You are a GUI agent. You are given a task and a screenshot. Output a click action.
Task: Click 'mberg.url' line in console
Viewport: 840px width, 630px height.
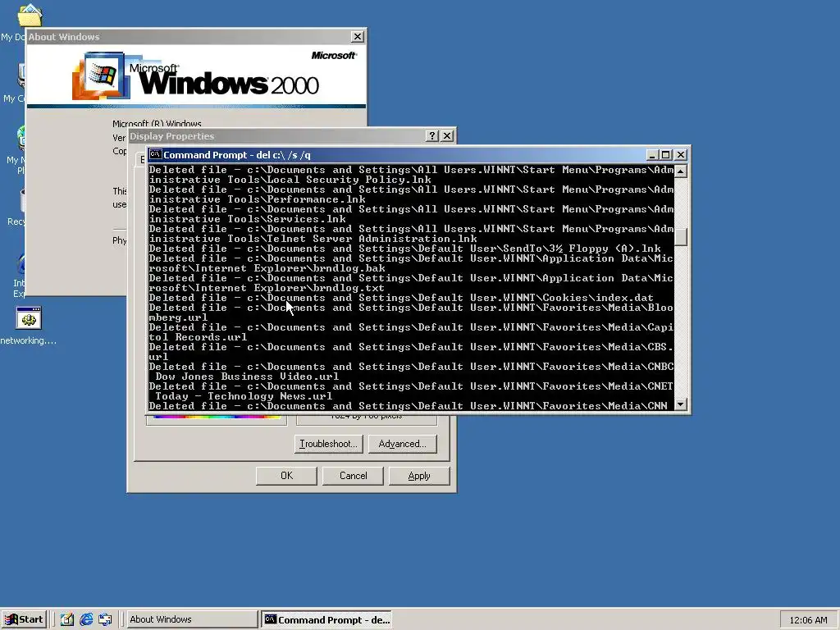178,317
